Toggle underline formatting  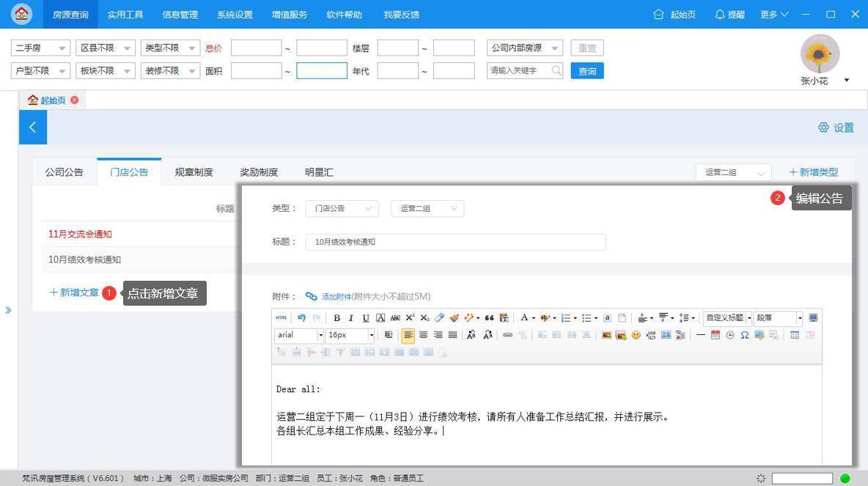click(x=365, y=317)
